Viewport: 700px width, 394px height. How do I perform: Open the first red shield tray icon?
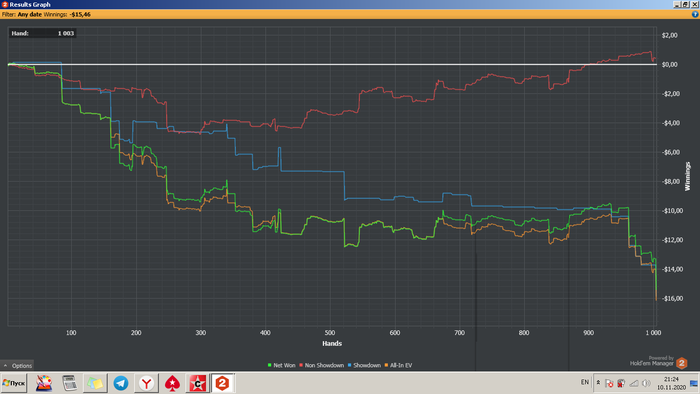[x=609, y=383]
